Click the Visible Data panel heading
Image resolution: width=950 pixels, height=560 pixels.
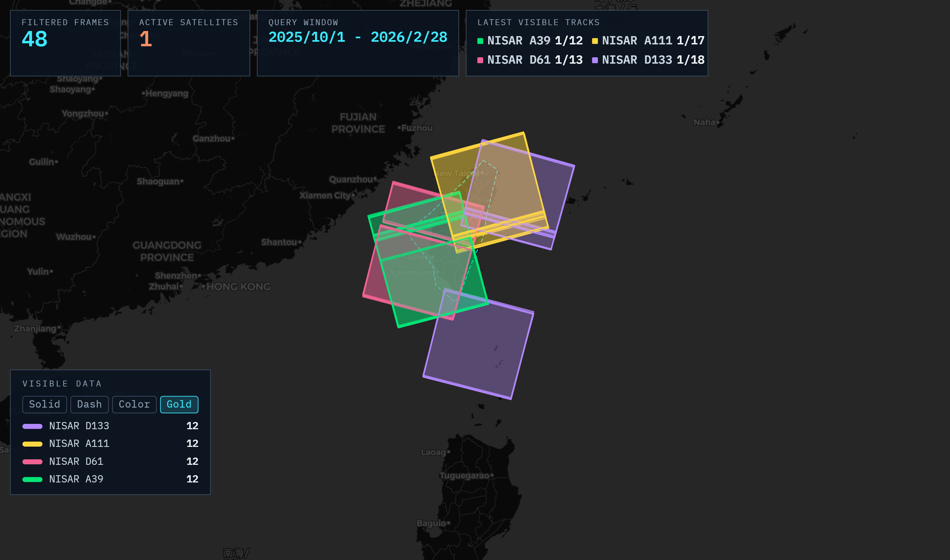tap(62, 384)
